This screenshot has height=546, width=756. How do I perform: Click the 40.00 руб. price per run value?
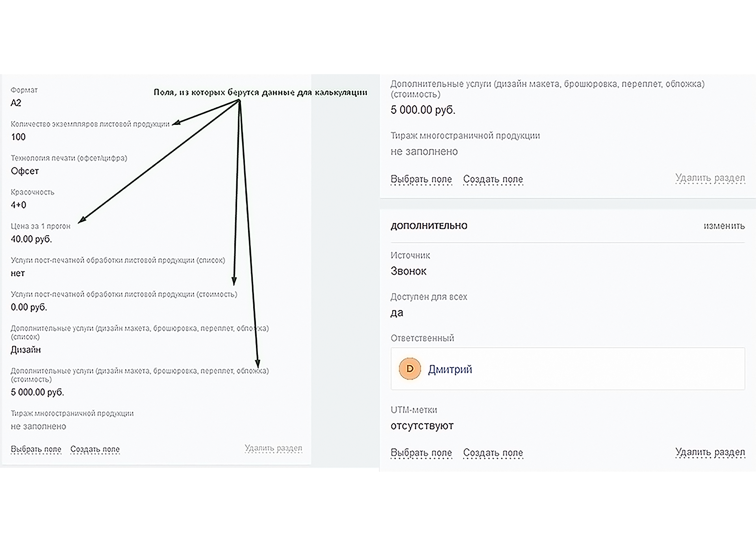pos(31,239)
